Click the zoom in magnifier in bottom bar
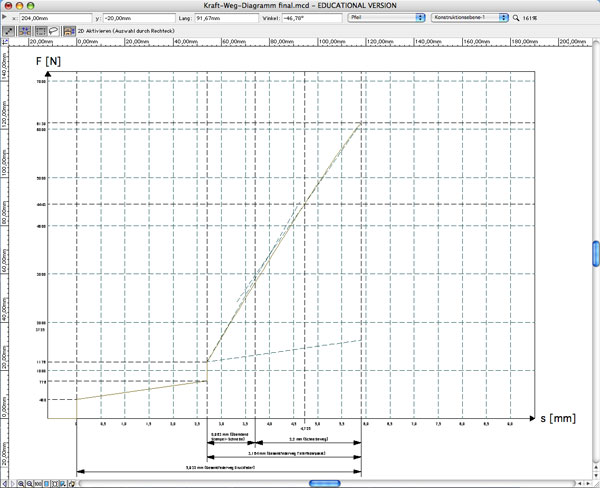 (x=21, y=484)
